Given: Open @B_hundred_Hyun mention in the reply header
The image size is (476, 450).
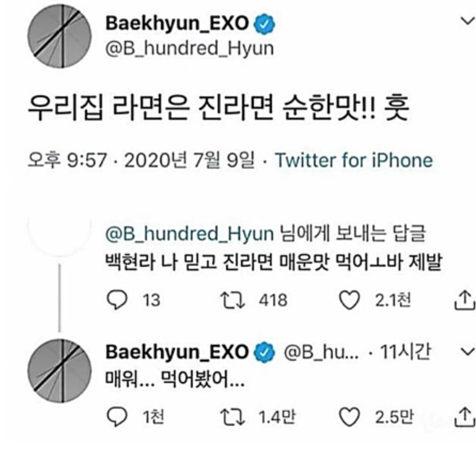Looking at the screenshot, I should pyautogui.click(x=189, y=234).
